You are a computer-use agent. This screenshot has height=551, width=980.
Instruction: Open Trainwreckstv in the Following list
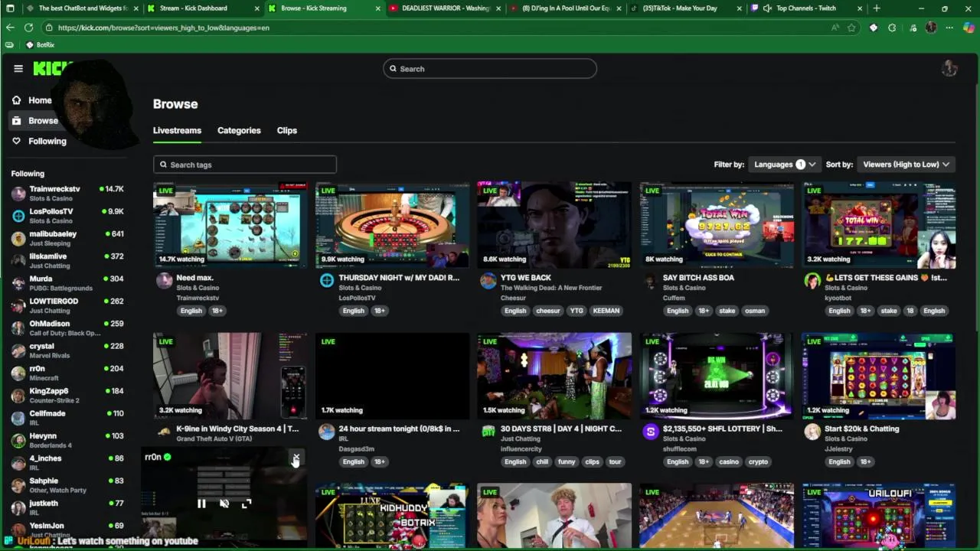click(x=67, y=193)
